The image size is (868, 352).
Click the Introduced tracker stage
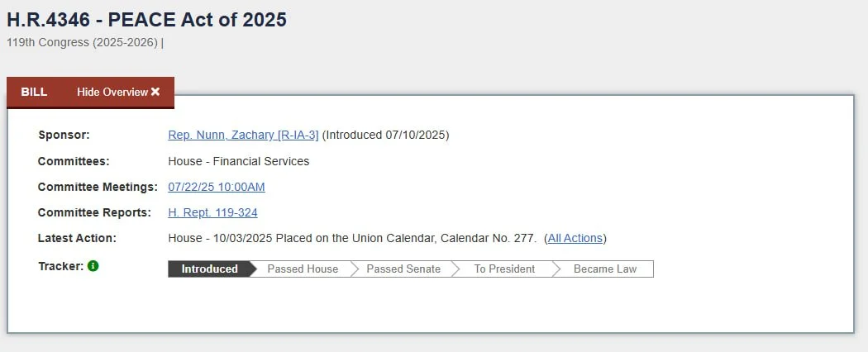tap(210, 269)
